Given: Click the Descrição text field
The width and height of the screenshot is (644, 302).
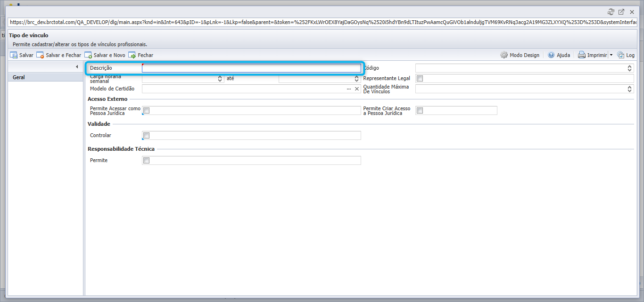Looking at the screenshot, I should click(251, 68).
